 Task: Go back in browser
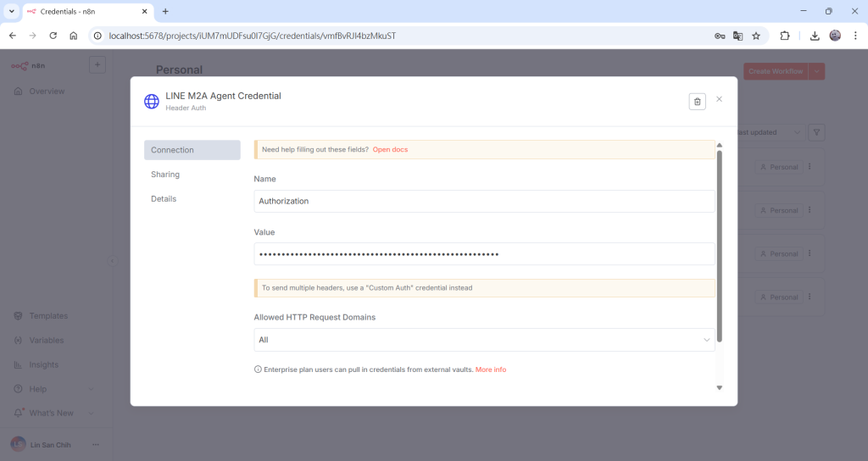[x=13, y=36]
